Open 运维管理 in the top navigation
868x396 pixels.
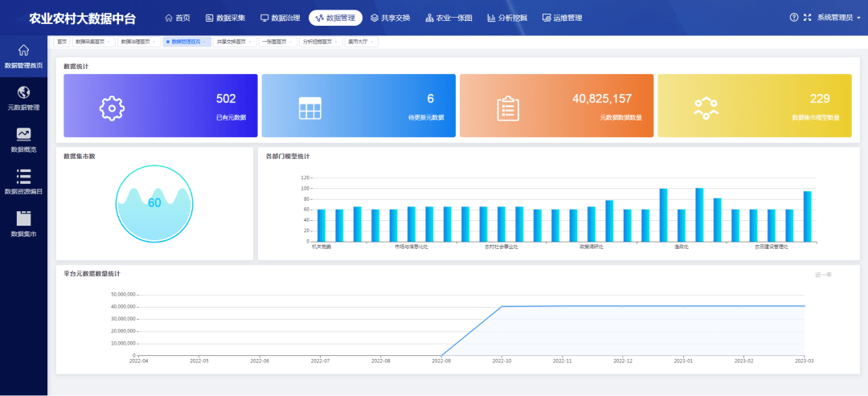pyautogui.click(x=562, y=18)
